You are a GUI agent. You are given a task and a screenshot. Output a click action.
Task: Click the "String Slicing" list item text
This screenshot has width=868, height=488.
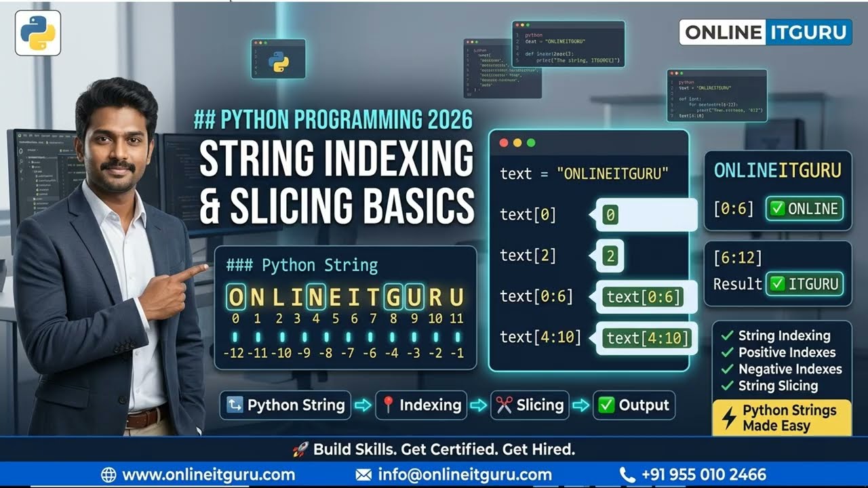[778, 386]
